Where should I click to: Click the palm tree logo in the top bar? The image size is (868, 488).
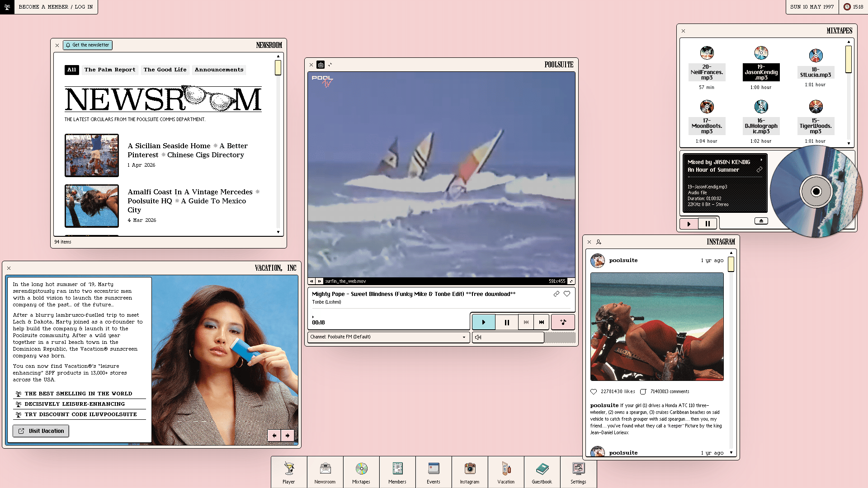coord(7,7)
